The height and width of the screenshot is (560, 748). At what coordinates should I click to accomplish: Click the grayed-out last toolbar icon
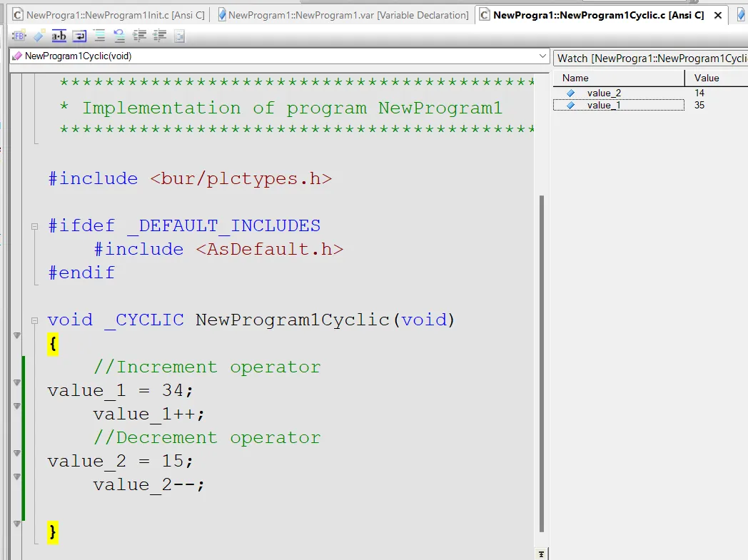179,36
